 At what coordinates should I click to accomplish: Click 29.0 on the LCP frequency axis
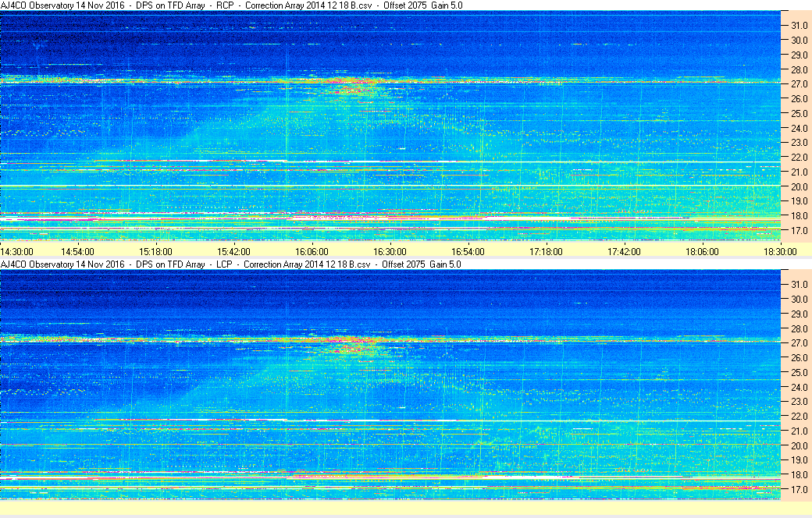pyautogui.click(x=799, y=314)
